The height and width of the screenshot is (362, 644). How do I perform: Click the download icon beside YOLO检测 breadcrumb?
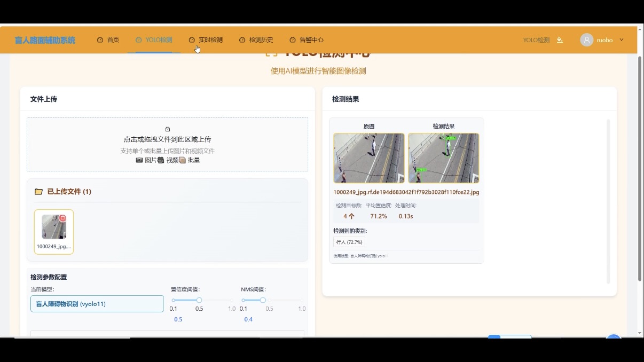560,40
